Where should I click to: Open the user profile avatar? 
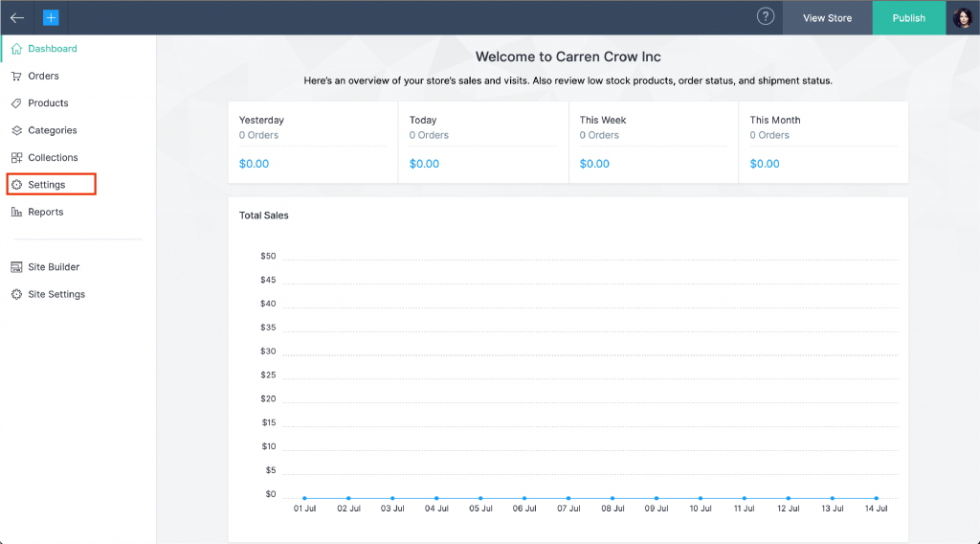962,17
